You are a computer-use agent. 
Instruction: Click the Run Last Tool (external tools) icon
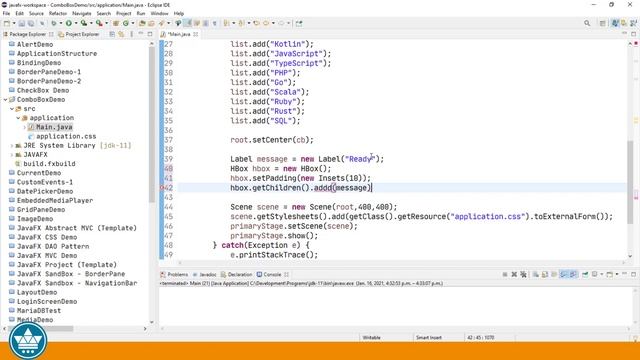pos(99,23)
